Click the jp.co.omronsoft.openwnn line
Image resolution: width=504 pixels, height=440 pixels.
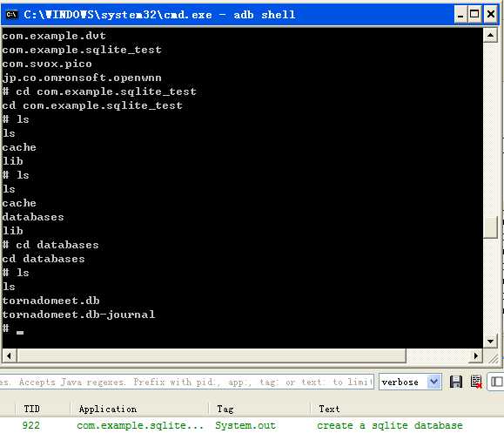point(82,78)
